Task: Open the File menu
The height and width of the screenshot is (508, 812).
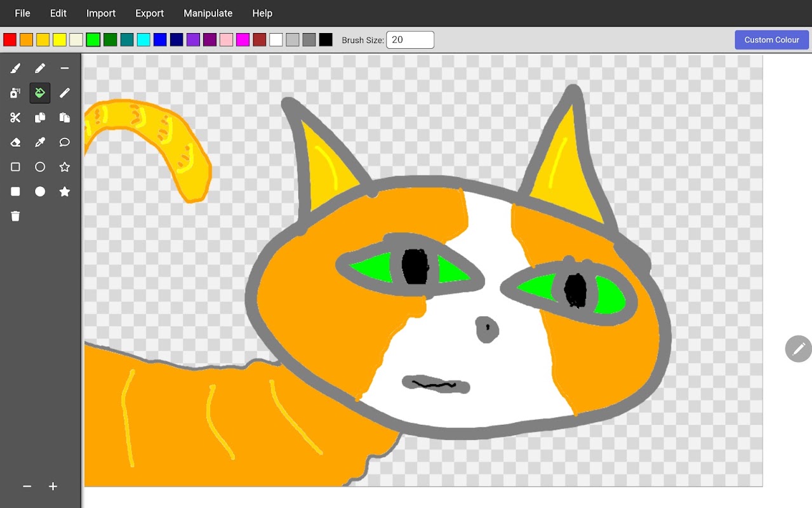Action: pos(22,13)
